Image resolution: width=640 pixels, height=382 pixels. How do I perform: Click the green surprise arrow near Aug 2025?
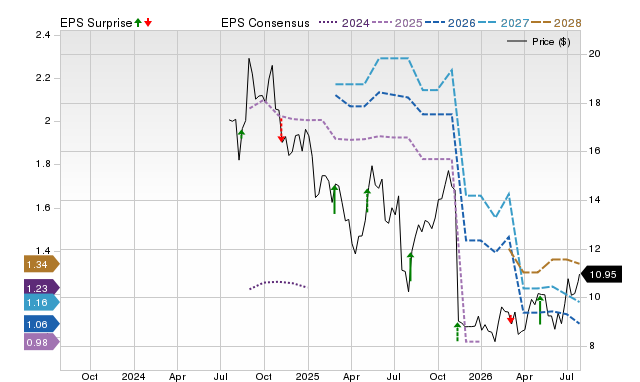[x=411, y=267]
